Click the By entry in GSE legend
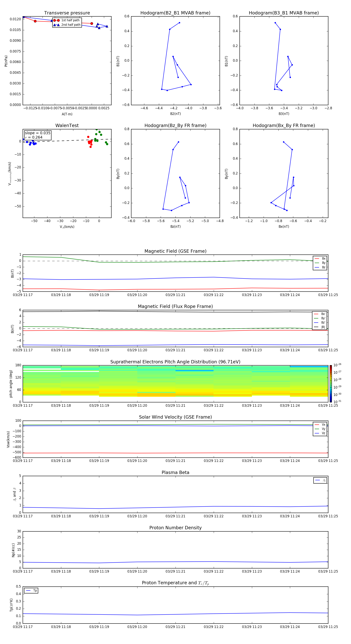 (320, 263)
